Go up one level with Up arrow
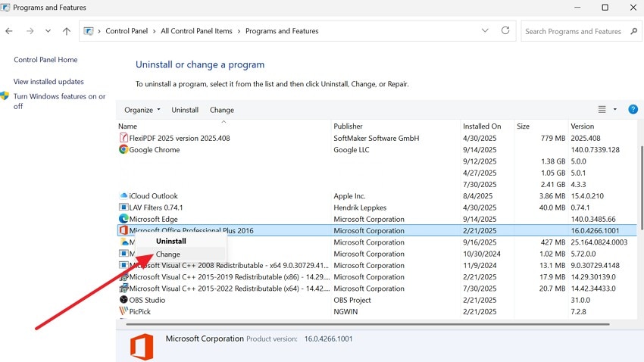Screen dimensions: 644x362 coord(67,31)
